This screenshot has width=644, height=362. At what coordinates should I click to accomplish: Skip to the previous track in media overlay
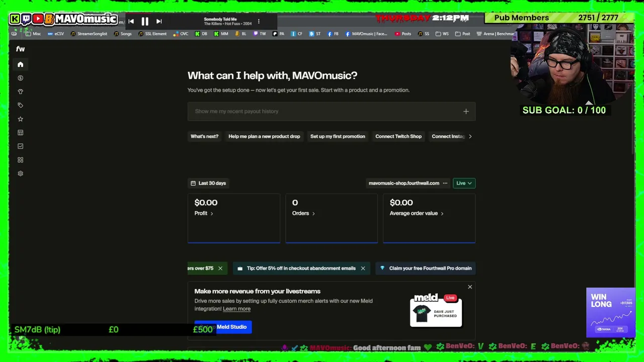pos(131,21)
